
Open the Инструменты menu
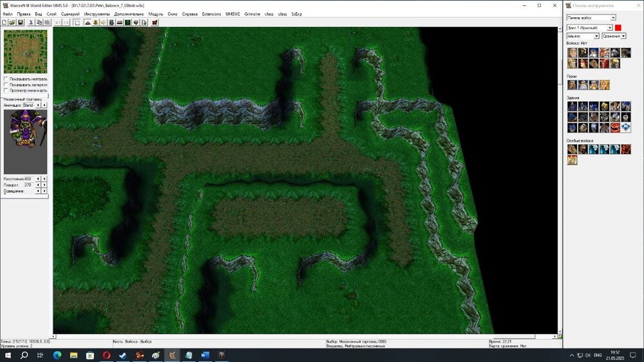pos(97,14)
